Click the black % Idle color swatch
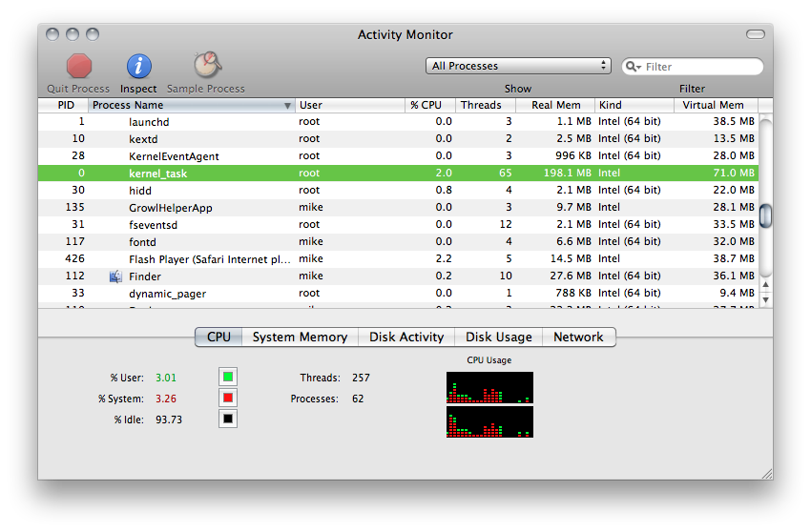Screen dimensions: 811x532 coord(228,419)
